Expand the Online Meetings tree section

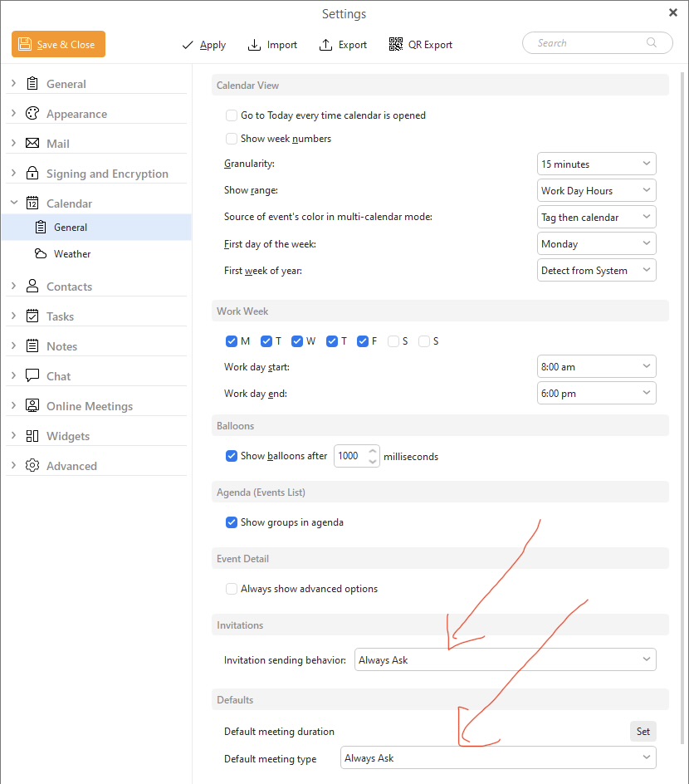(x=13, y=406)
